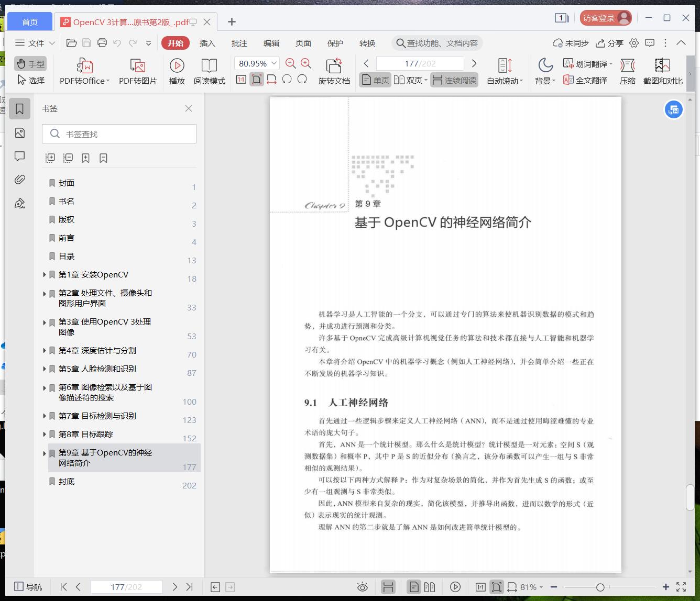Switch to 单页 single page view

pyautogui.click(x=375, y=80)
